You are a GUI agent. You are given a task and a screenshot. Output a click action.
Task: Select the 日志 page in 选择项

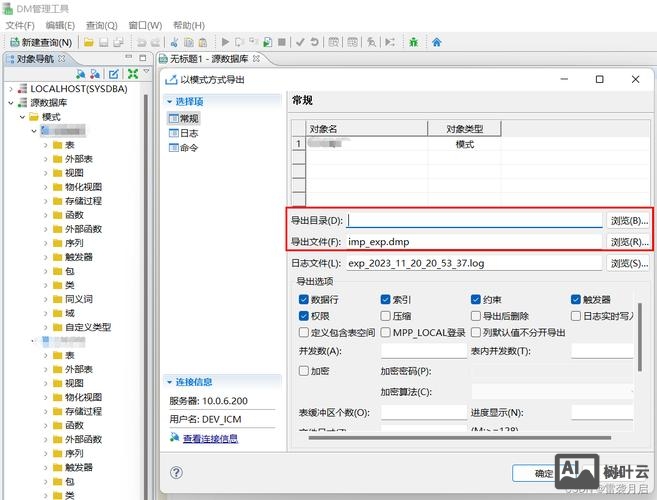pos(184,133)
